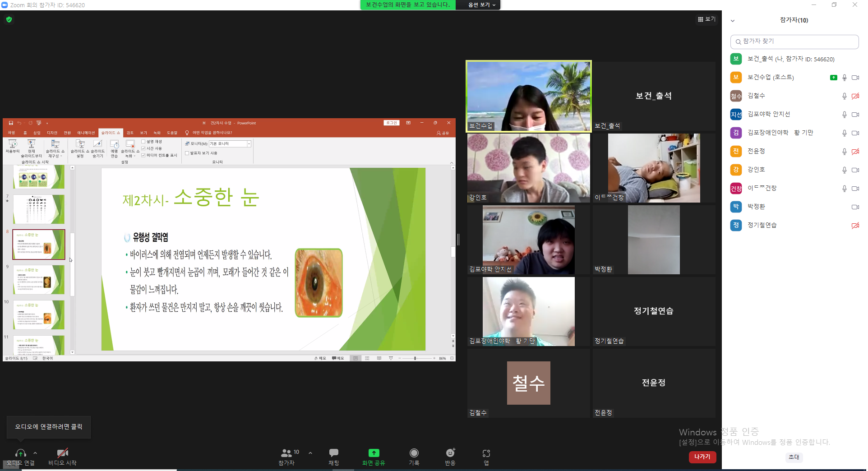Open the 앱 apps icon
This screenshot has width=868, height=471.
pyautogui.click(x=486, y=453)
